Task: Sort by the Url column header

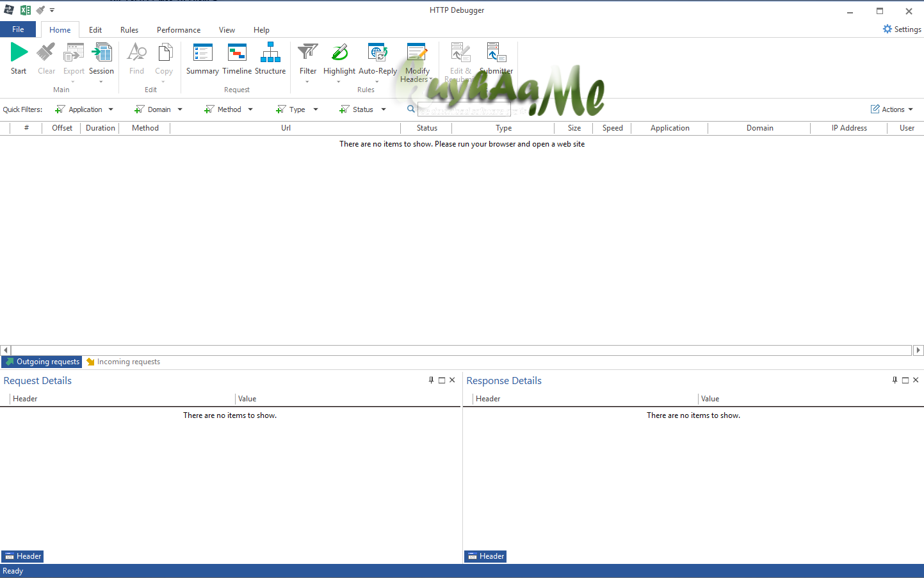Action: pos(286,128)
